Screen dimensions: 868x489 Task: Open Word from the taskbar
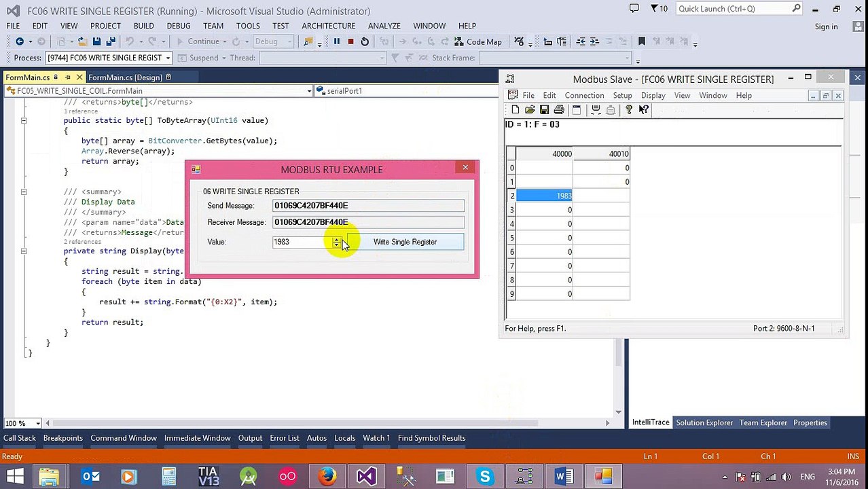point(564,476)
